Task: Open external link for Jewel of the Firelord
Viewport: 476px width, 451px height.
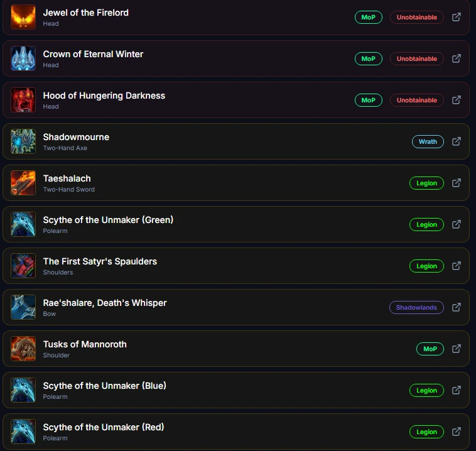Action: [x=457, y=17]
